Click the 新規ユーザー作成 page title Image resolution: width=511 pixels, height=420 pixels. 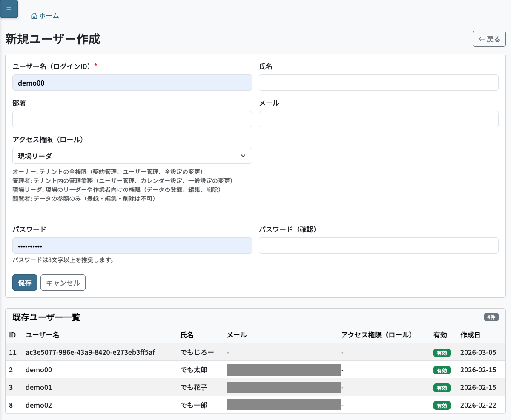click(x=52, y=39)
